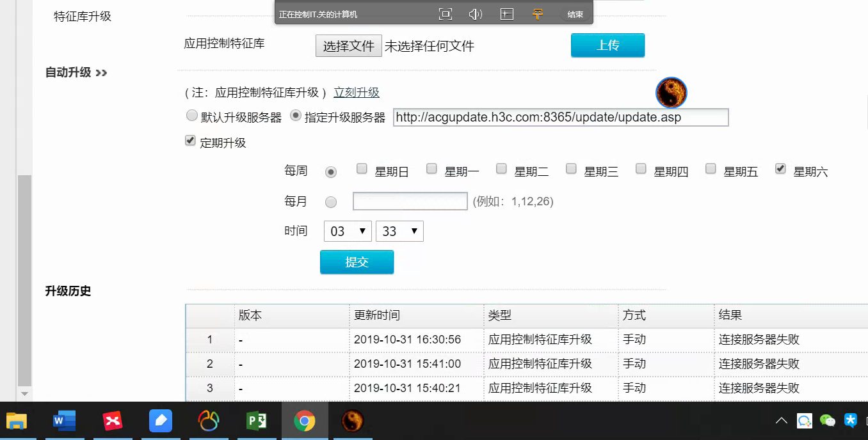868x440 pixels.
Task: Uncheck the 星期六 checkbox
Action: coord(780,169)
